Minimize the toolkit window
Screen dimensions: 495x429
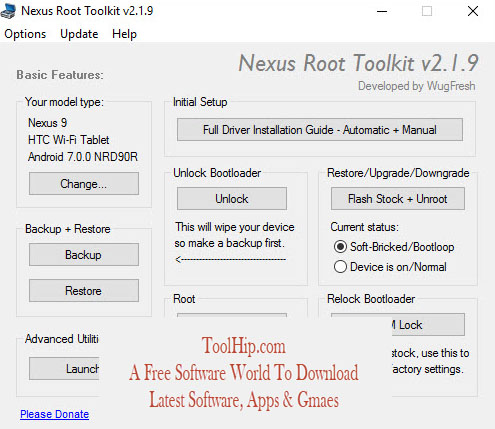(x=382, y=11)
